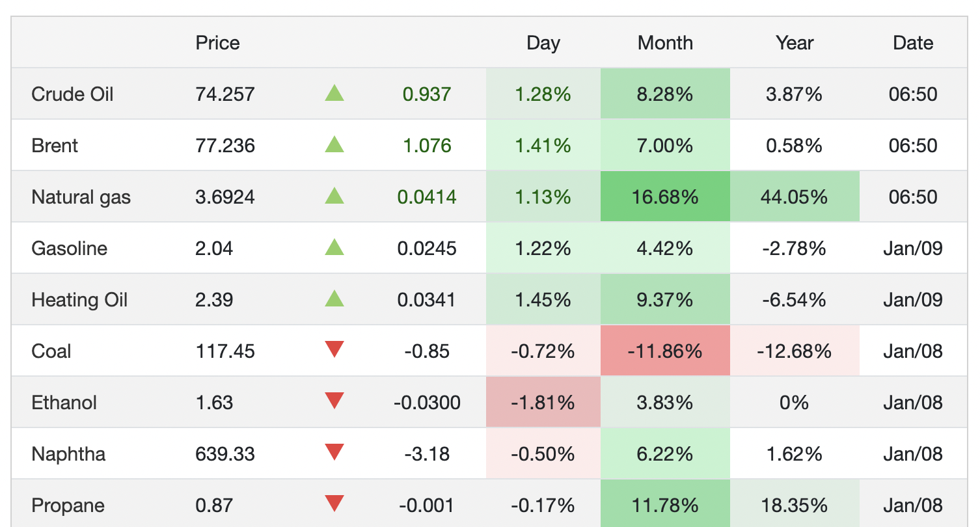Click Coal change value -0.85
Image resolution: width=980 pixels, height=527 pixels.
tap(427, 351)
